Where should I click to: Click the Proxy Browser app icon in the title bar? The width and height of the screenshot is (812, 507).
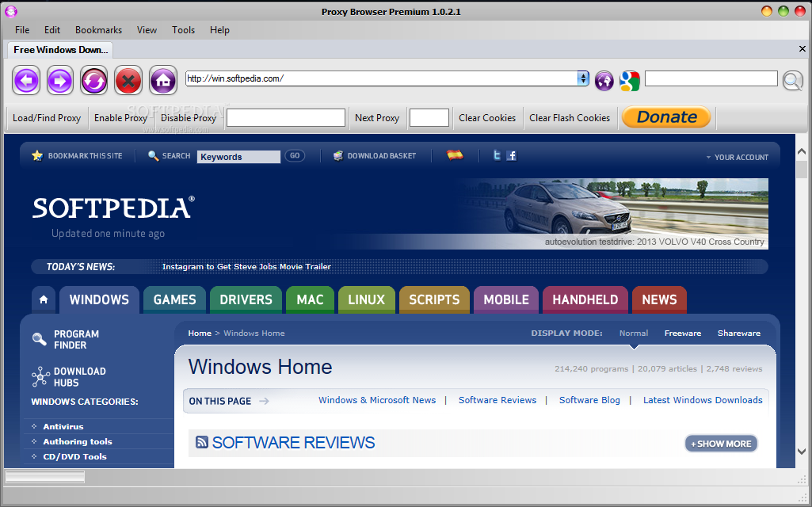pyautogui.click(x=11, y=11)
